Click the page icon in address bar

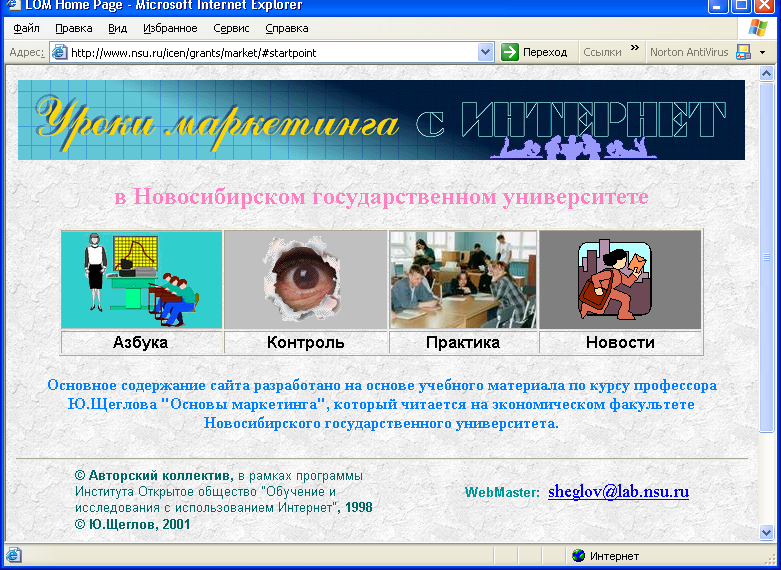click(60, 52)
